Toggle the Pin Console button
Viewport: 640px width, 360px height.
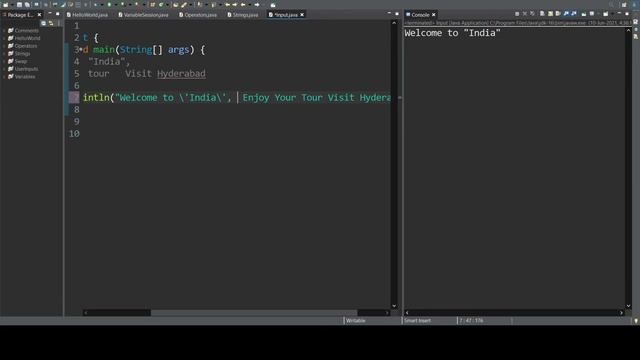click(584, 14)
